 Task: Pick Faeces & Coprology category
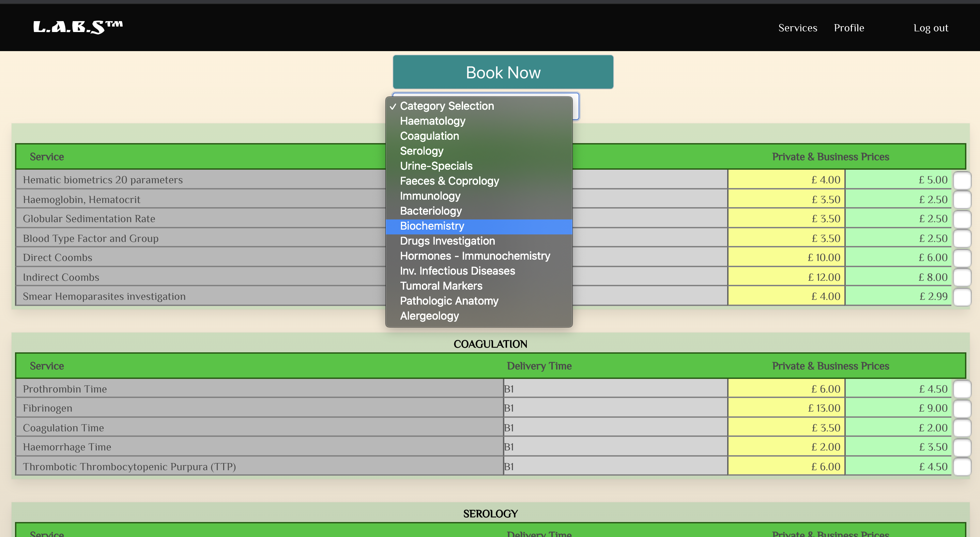[449, 181]
